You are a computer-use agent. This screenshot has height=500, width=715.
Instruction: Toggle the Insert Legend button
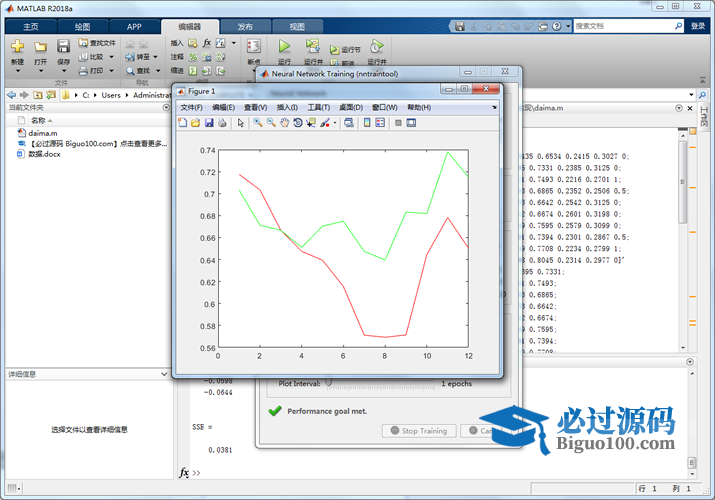(x=380, y=123)
